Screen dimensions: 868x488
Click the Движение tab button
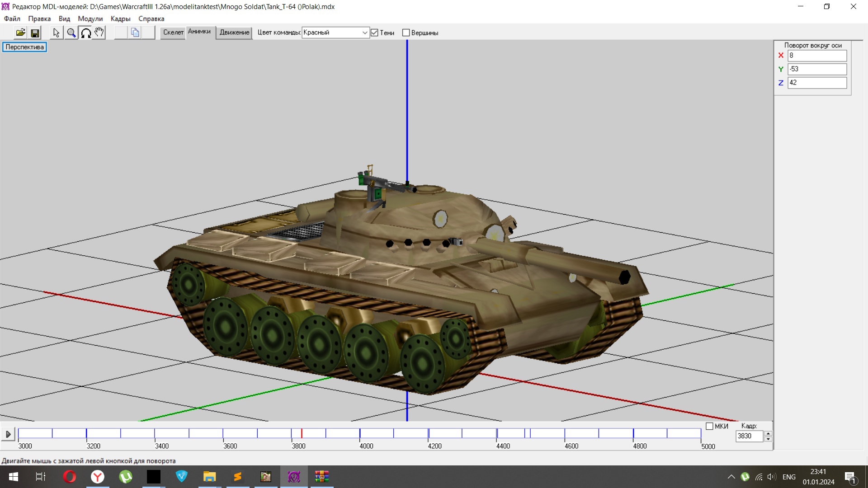coord(234,33)
